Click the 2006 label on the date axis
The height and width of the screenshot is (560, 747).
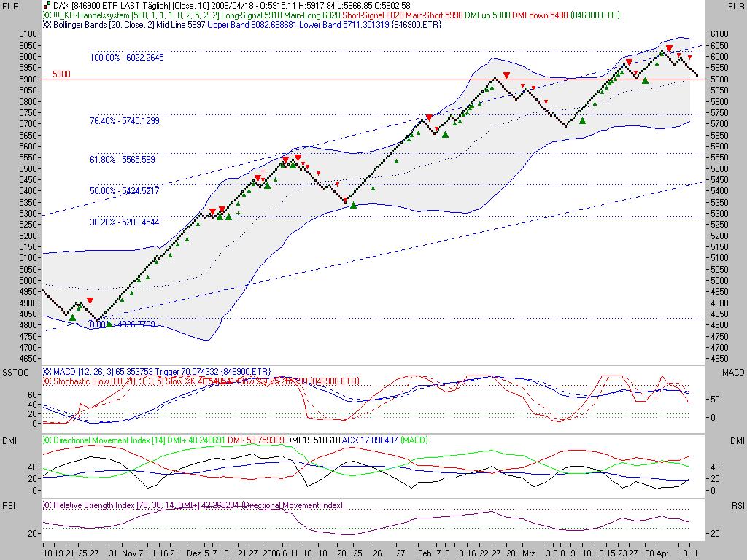coord(271,553)
